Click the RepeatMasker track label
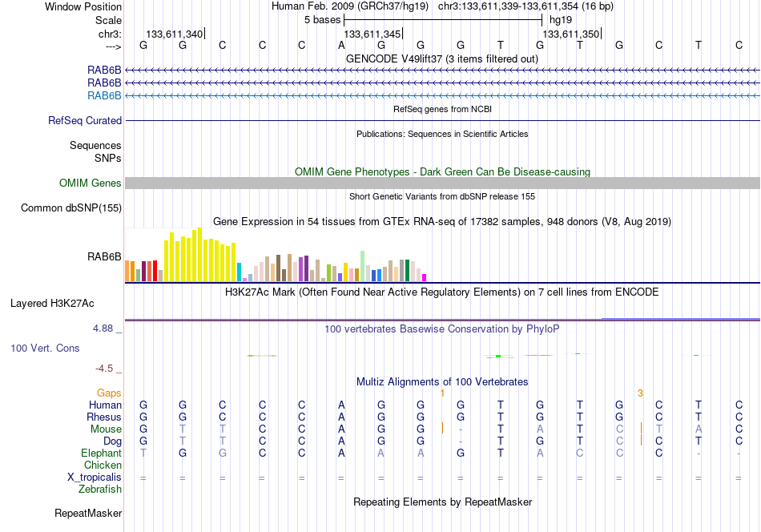 (x=88, y=513)
